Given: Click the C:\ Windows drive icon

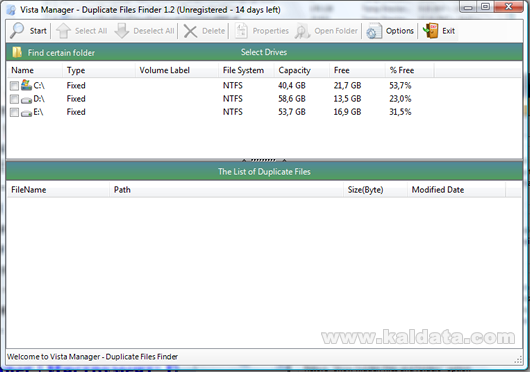Looking at the screenshot, I should tap(26, 85).
